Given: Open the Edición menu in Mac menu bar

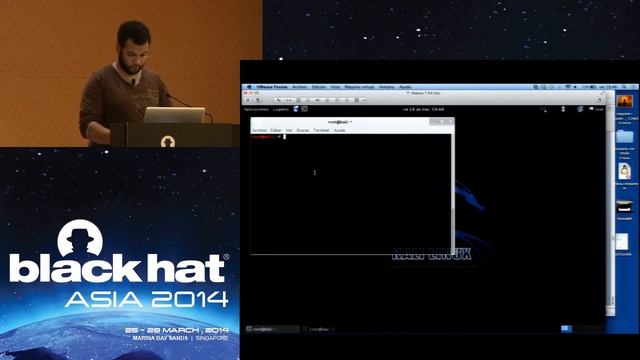Looking at the screenshot, I should coord(318,87).
